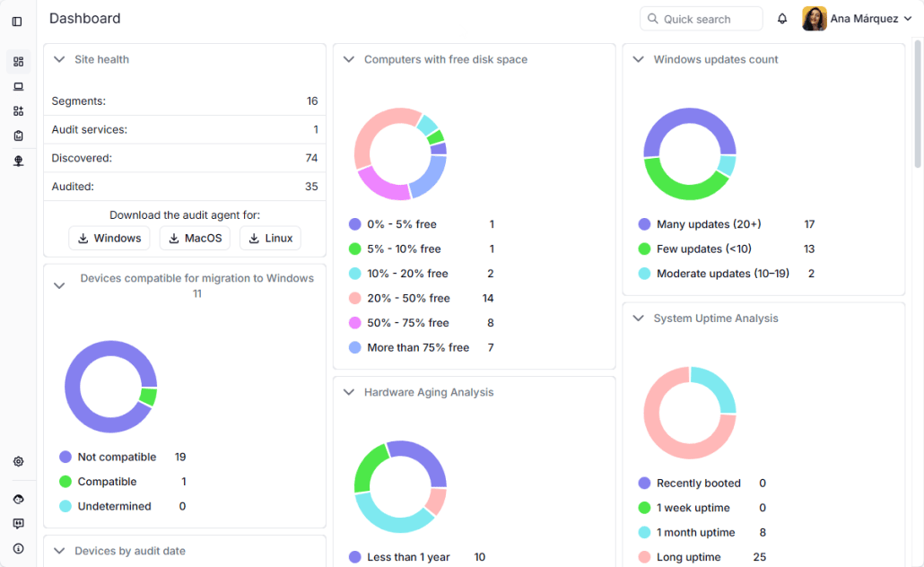This screenshot has width=924, height=567.
Task: Open the Ana Márquez user menu chevron
Action: coord(908,19)
